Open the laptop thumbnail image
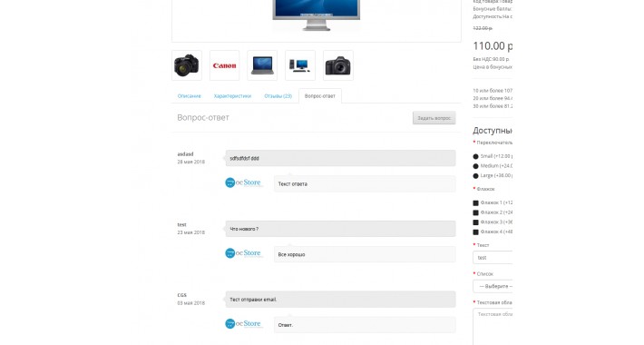The width and height of the screenshot is (644, 345). pyautogui.click(x=262, y=65)
